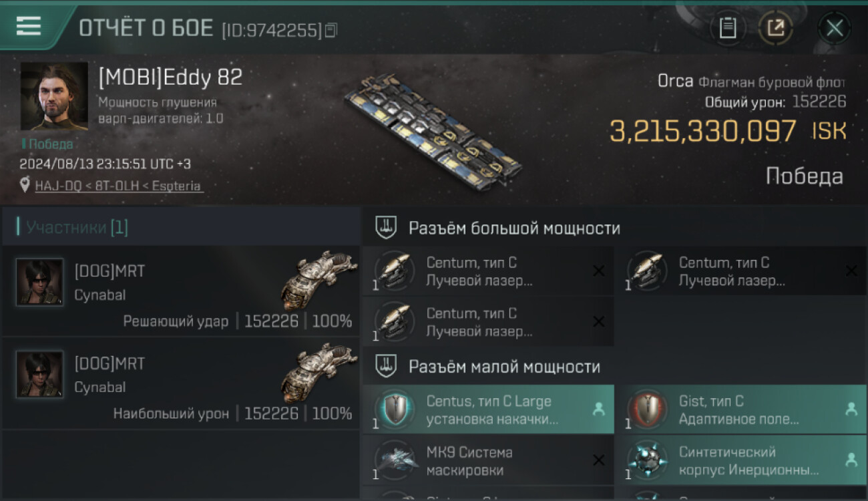Open MRT portrait in Решающий удар row
Screen dimensions: 868x501
point(40,282)
